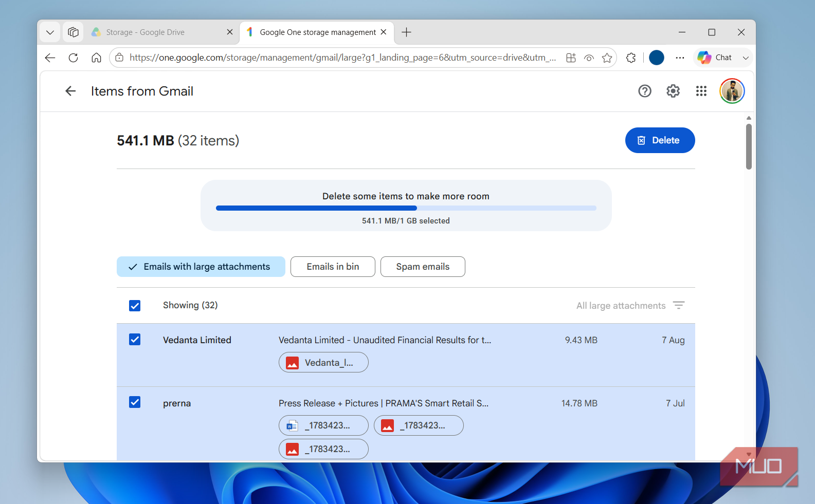Open a new browser tab
This screenshot has width=815, height=504.
pos(407,32)
